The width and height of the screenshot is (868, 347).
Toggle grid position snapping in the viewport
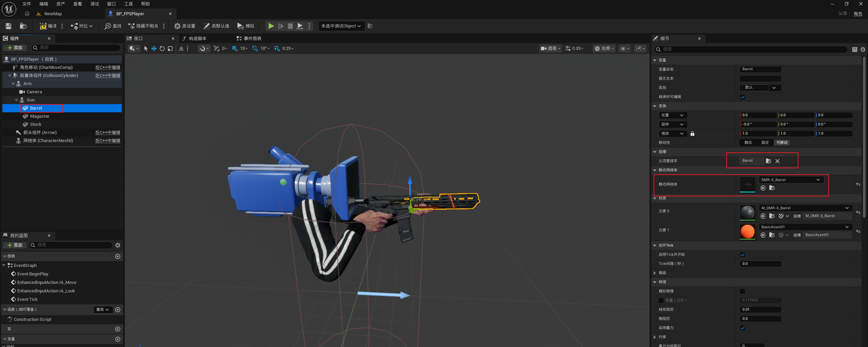tap(234, 49)
